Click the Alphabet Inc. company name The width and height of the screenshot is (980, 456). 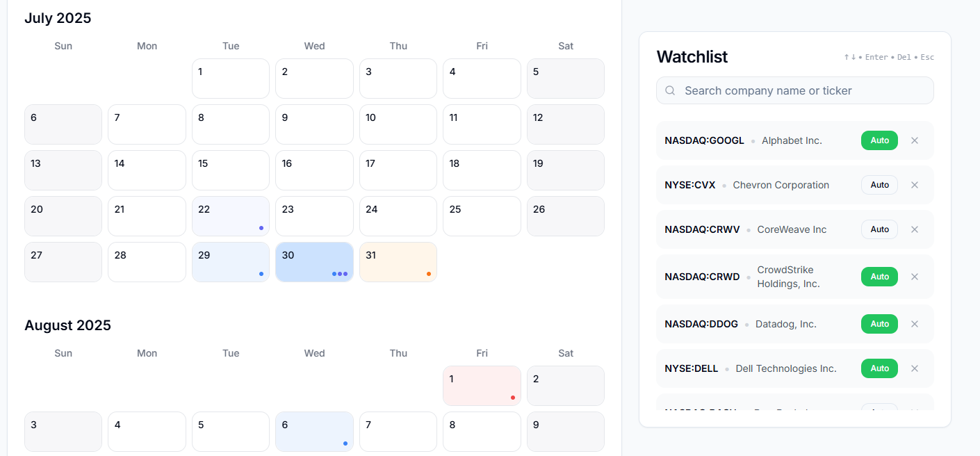tap(792, 140)
